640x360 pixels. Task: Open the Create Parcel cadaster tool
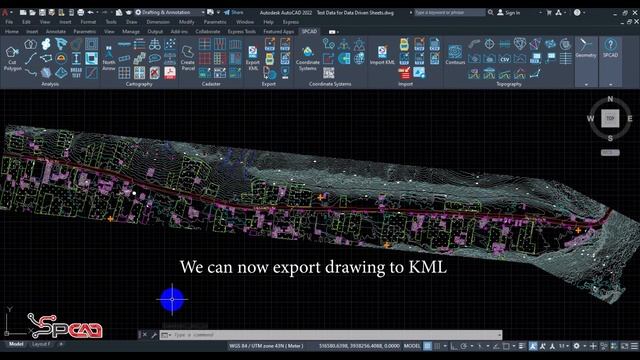[188, 58]
